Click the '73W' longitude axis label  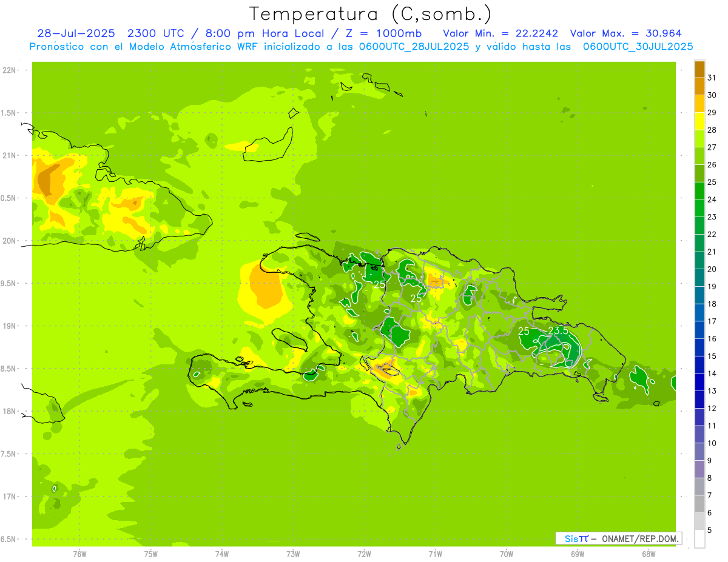(293, 554)
